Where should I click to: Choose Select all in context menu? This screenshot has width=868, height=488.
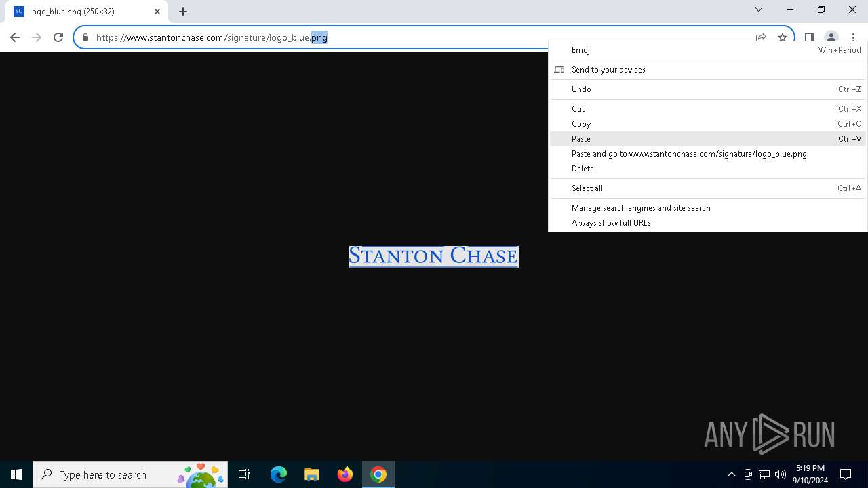[x=708, y=188]
